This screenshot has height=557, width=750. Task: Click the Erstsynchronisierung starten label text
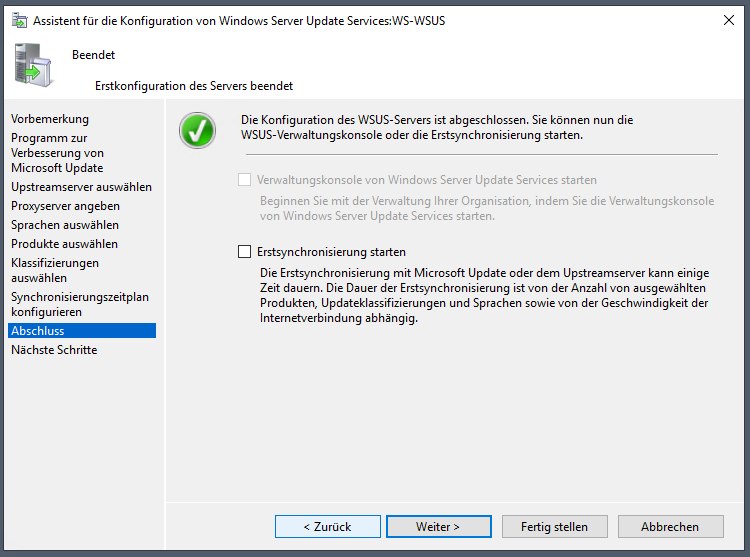click(331, 251)
